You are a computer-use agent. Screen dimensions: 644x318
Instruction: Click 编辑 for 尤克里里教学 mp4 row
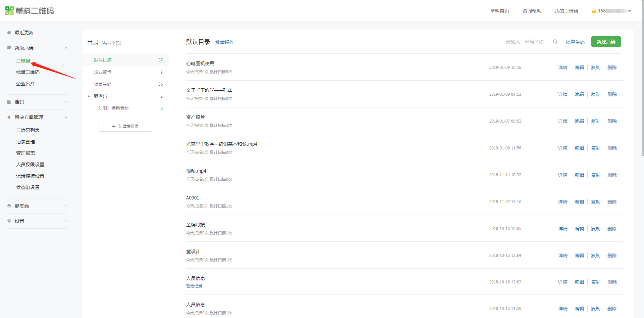tap(579, 148)
